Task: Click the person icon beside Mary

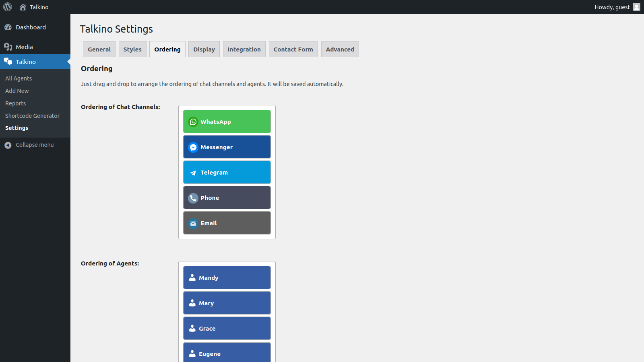Action: [x=192, y=303]
